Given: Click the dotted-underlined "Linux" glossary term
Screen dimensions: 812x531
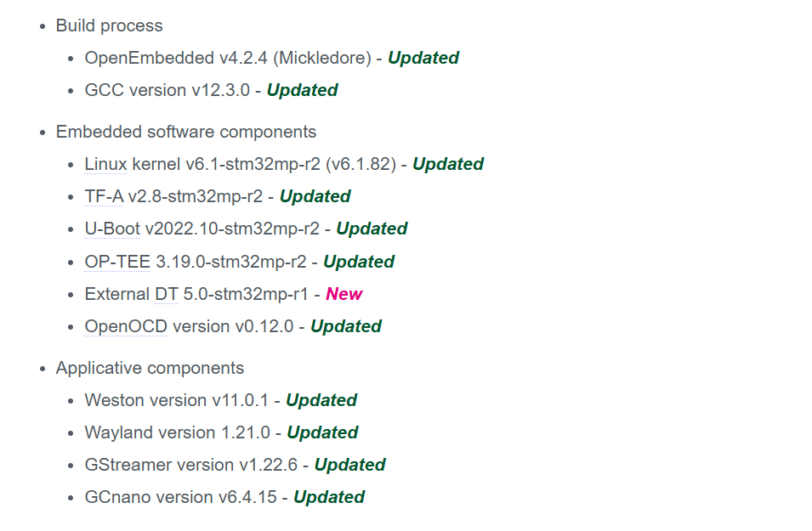Looking at the screenshot, I should 105,164.
